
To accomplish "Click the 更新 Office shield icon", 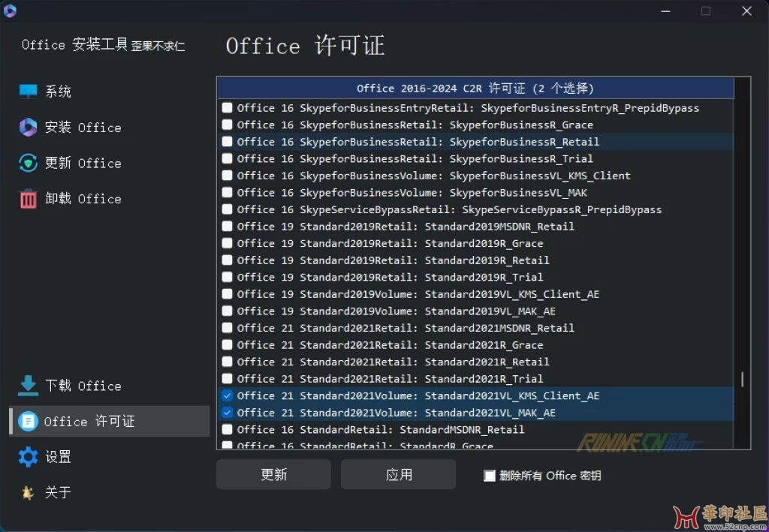I will pos(28,164).
